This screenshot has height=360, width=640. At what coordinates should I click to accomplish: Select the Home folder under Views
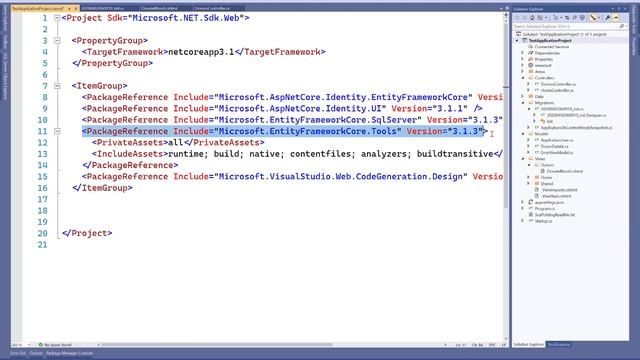pyautogui.click(x=546, y=177)
